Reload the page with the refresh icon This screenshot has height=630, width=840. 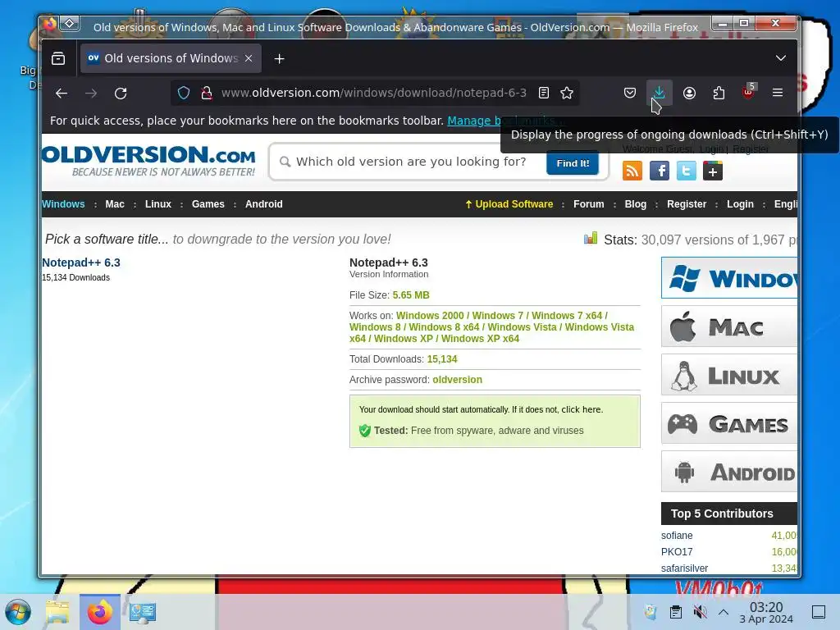point(121,94)
